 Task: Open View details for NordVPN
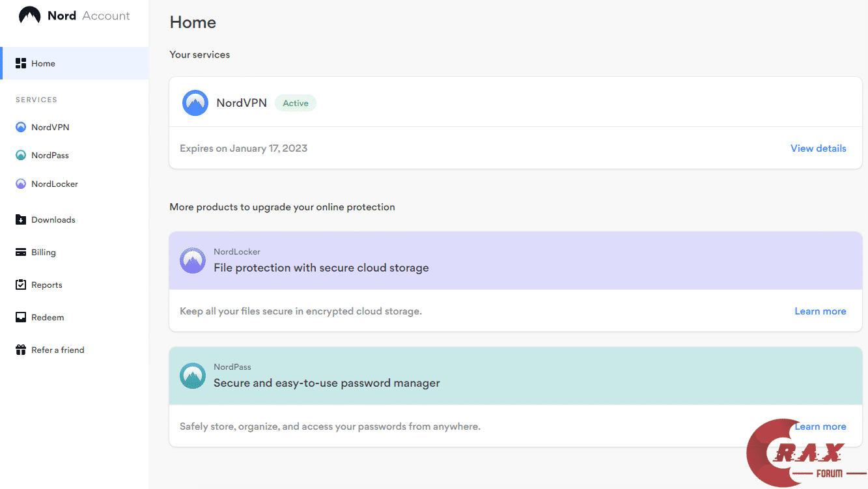pyautogui.click(x=818, y=148)
